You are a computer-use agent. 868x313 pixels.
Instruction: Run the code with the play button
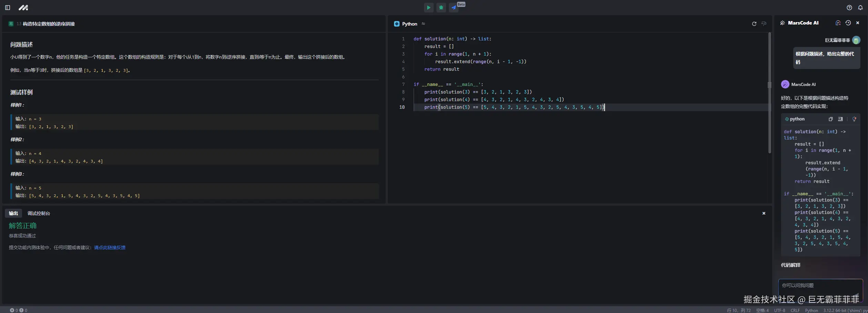coord(428,8)
